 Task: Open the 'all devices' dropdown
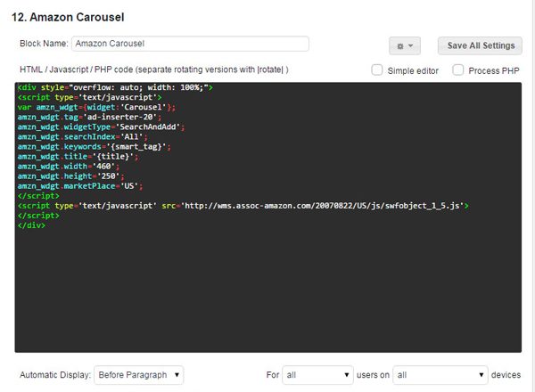click(440, 375)
